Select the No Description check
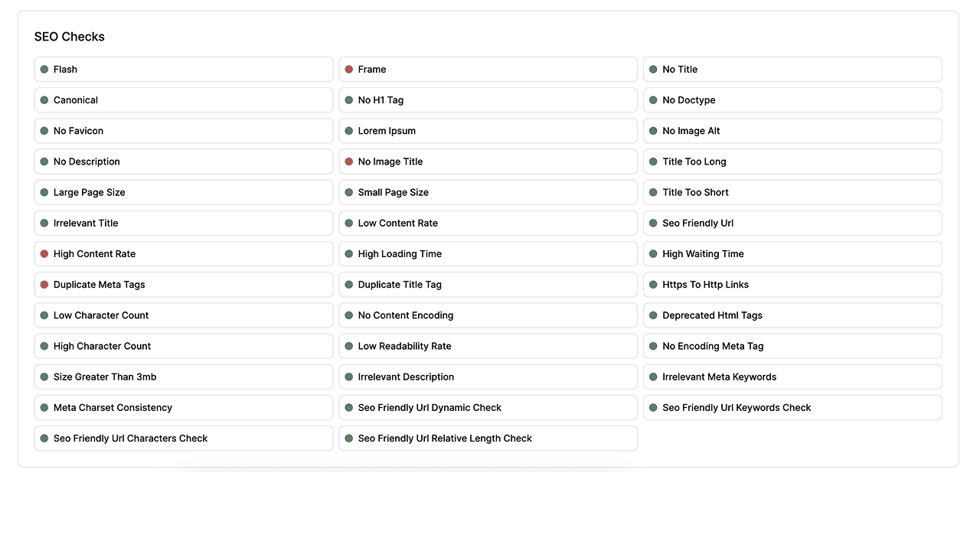This screenshot has width=980, height=551. tap(184, 161)
